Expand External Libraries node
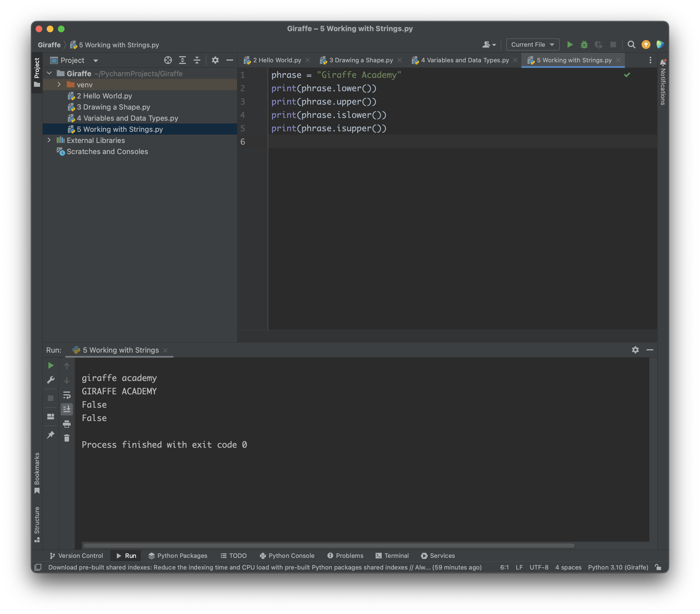Image resolution: width=700 pixels, height=614 pixels. tap(49, 140)
